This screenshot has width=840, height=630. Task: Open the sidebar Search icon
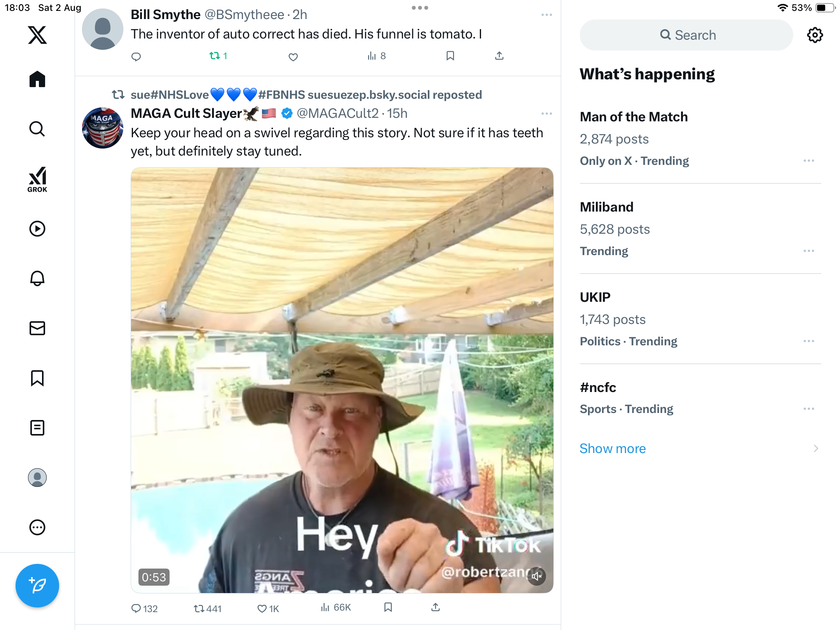click(x=37, y=129)
